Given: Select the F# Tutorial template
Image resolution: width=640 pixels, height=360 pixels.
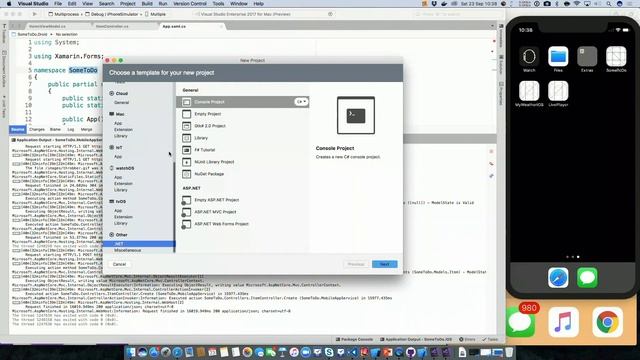Looking at the screenshot, I should tap(242, 150).
